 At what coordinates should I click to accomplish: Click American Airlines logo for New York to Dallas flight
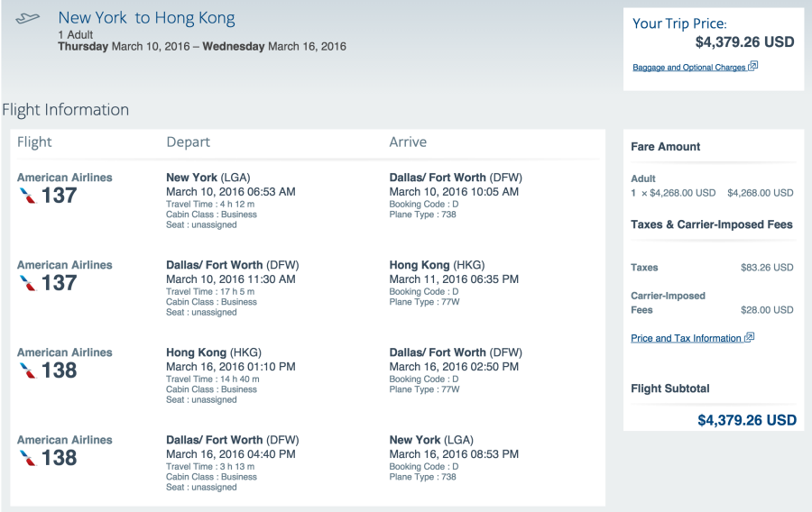(x=27, y=196)
